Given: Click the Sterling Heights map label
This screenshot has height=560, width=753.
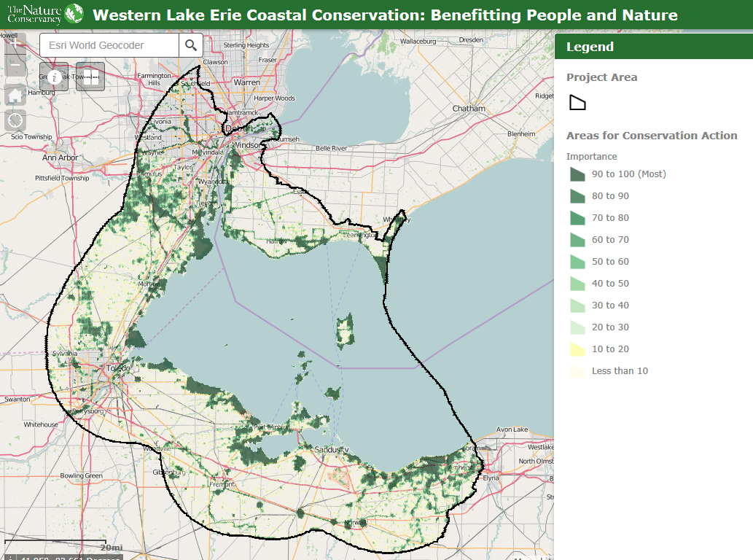Looking at the screenshot, I should pyautogui.click(x=246, y=45).
